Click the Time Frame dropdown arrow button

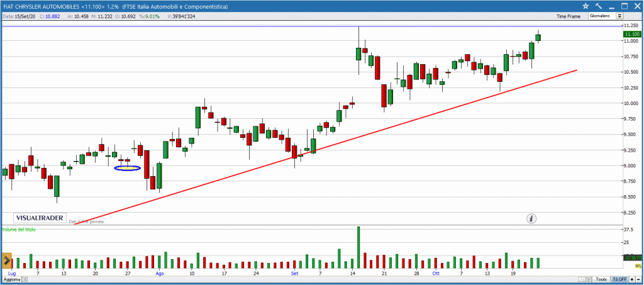(x=619, y=16)
